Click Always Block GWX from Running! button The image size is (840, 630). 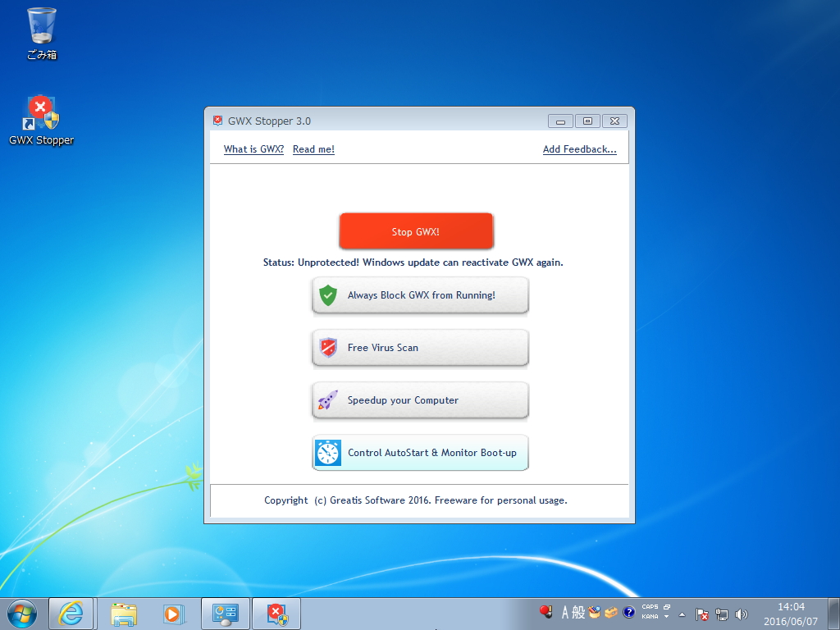[x=420, y=295]
